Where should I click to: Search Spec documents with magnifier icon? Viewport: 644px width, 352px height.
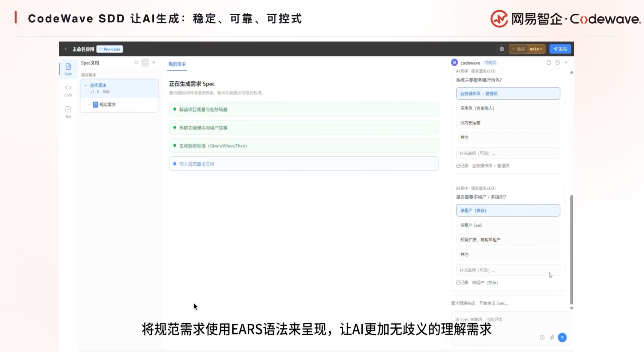tap(136, 63)
